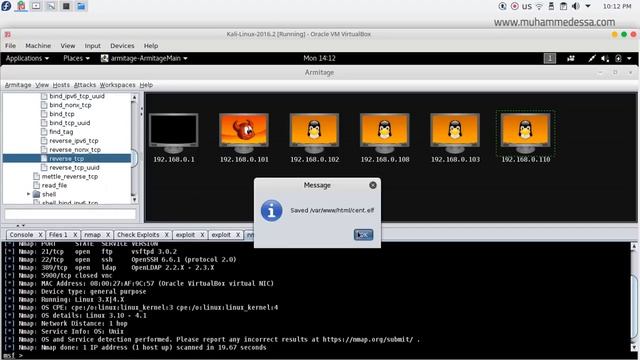640x360 pixels.
Task: Open the Kali power status icon
Action: click(618, 58)
